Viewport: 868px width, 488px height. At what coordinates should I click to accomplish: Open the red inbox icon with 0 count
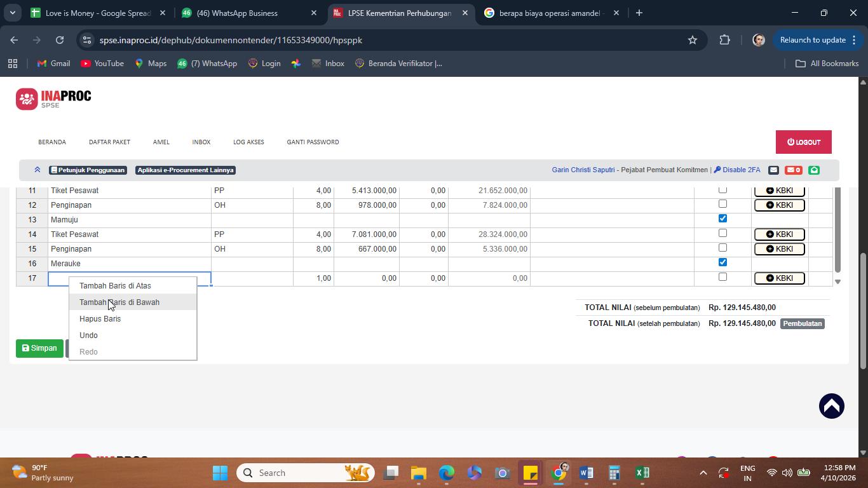794,170
